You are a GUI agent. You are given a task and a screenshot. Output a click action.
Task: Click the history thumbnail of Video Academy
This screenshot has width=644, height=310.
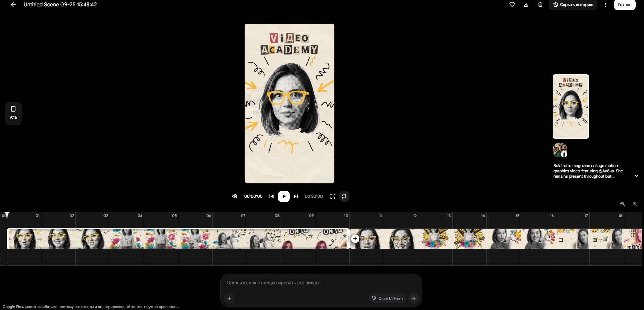(571, 106)
